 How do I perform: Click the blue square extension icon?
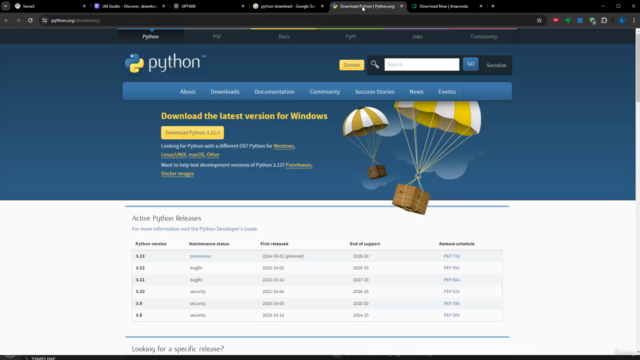580,20
